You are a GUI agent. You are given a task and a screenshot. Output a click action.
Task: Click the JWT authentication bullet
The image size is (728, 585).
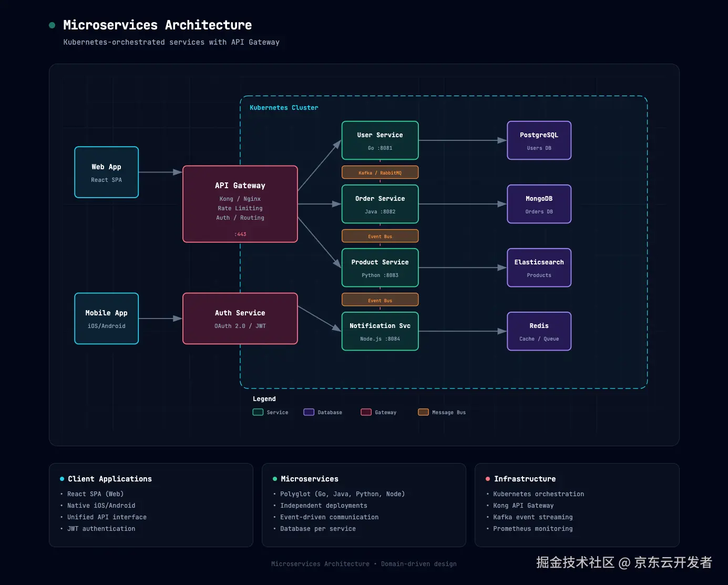click(101, 529)
